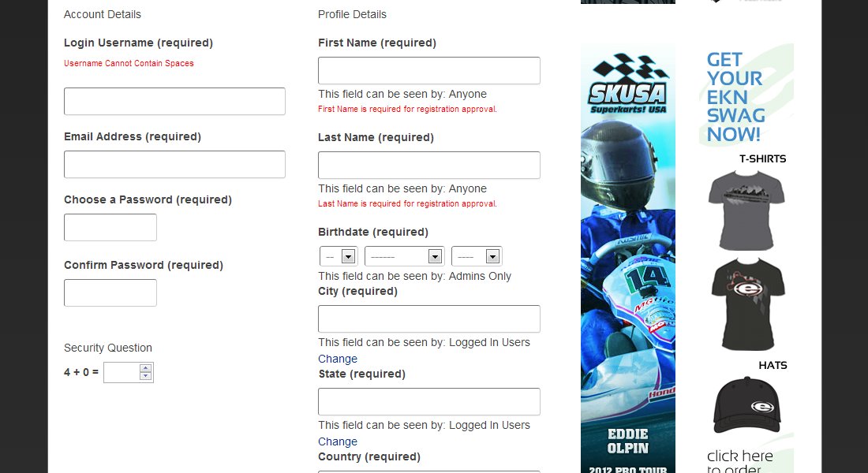Screen dimensions: 868x473
Task: Decrease the security answer with down arrow
Action: point(146,376)
